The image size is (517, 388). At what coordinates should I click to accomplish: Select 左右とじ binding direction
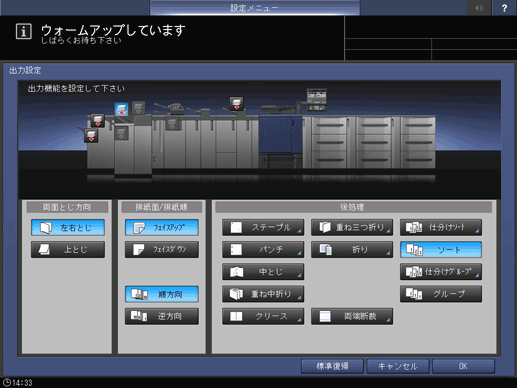click(x=68, y=228)
